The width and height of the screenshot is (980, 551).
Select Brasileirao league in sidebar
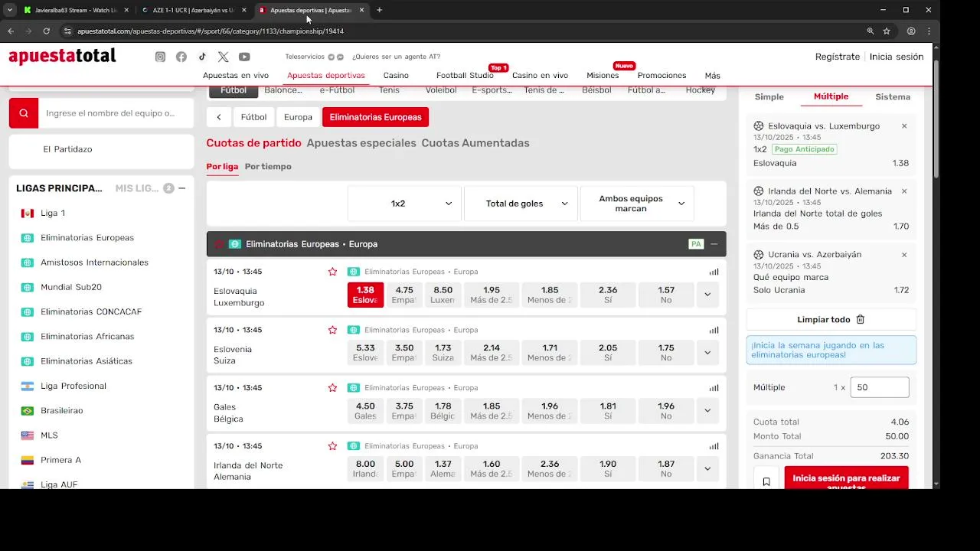point(60,411)
